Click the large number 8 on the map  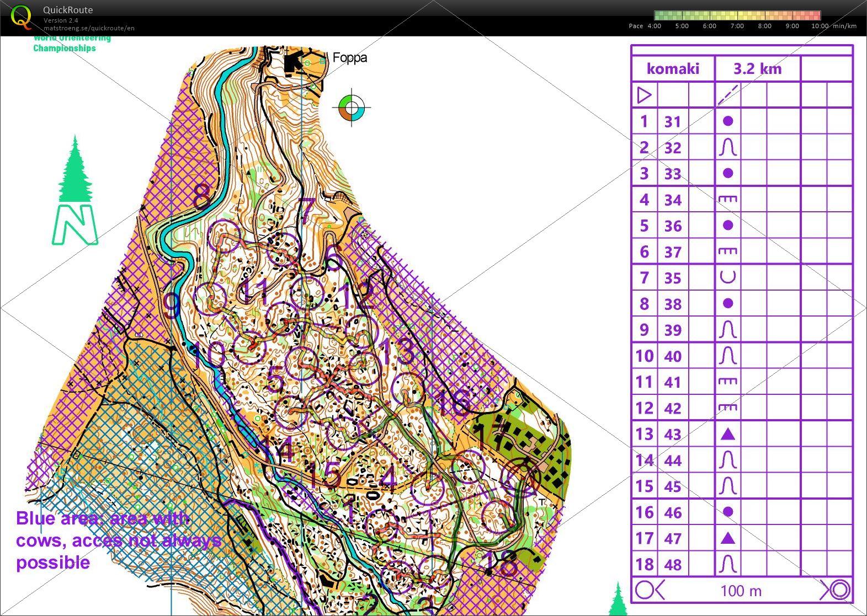(202, 196)
